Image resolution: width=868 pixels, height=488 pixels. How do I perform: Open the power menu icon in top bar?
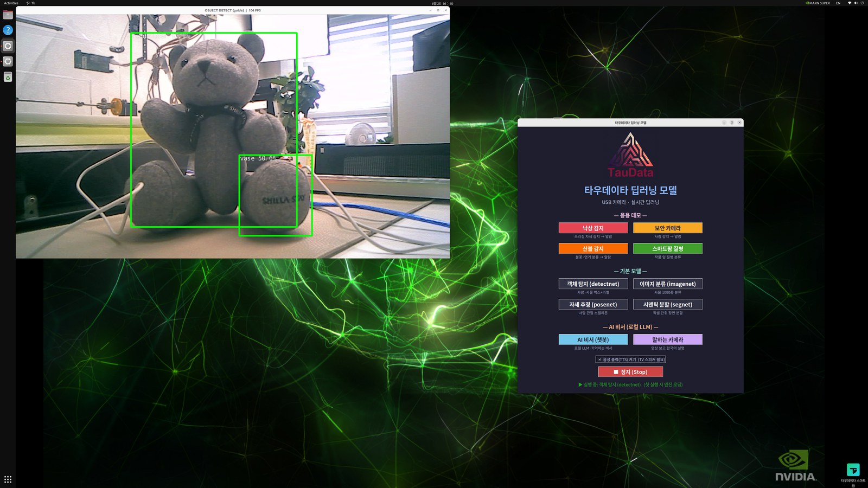click(x=862, y=3)
